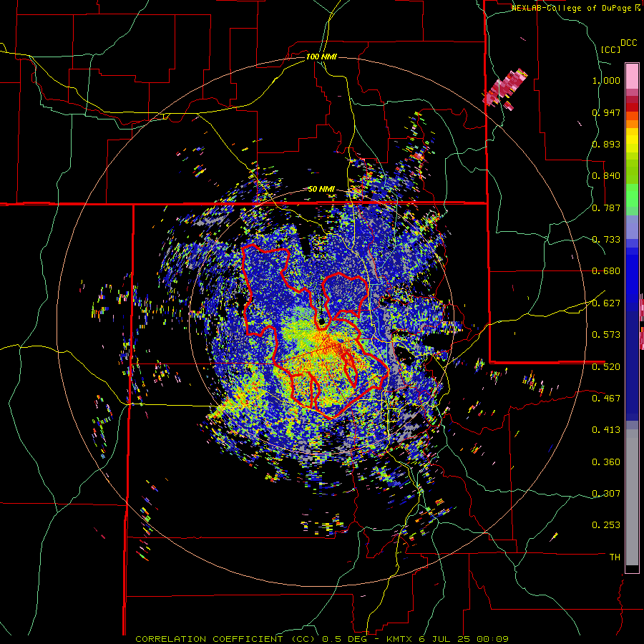Click the 0.253 scale value

(x=606, y=525)
